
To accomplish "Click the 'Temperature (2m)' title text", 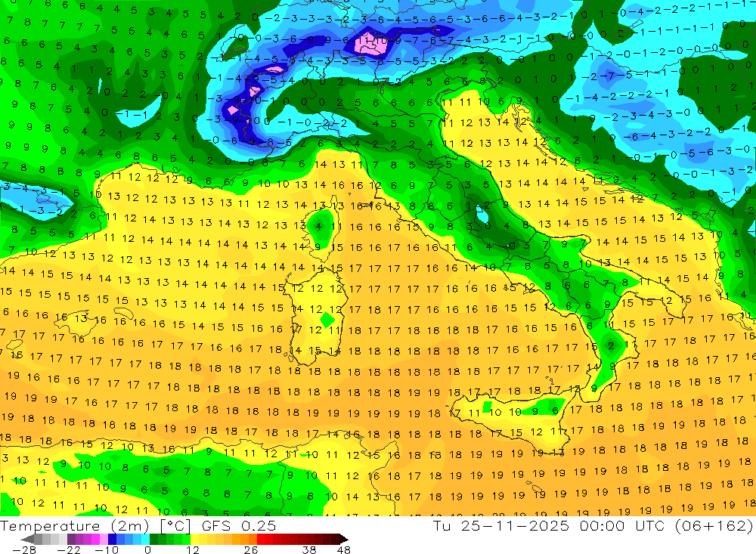I will tap(75, 525).
